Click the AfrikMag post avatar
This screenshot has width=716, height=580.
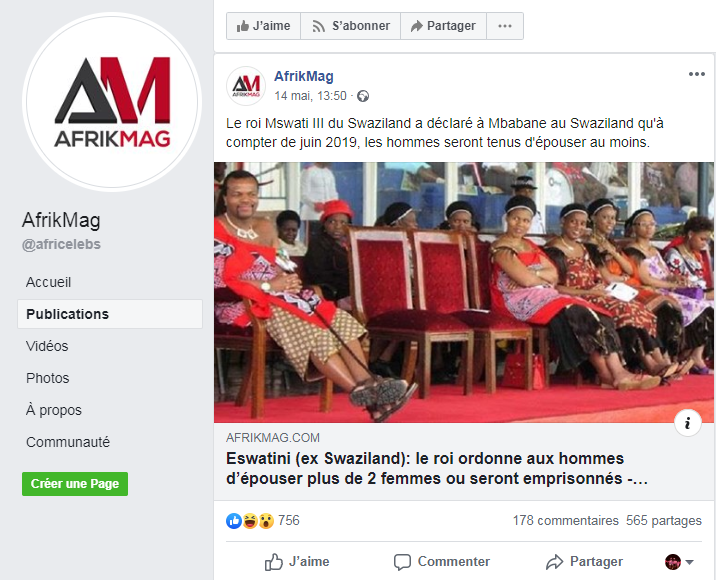point(246,85)
